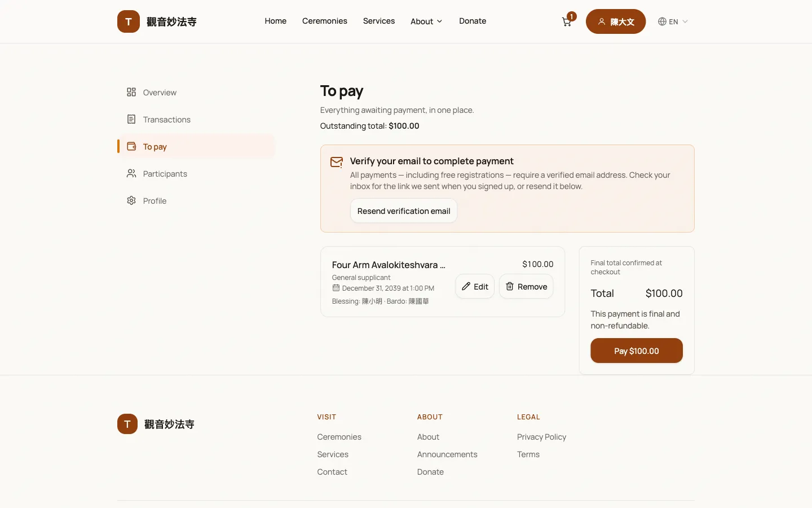Click the header temple logo badge
812x508 pixels.
129,21
